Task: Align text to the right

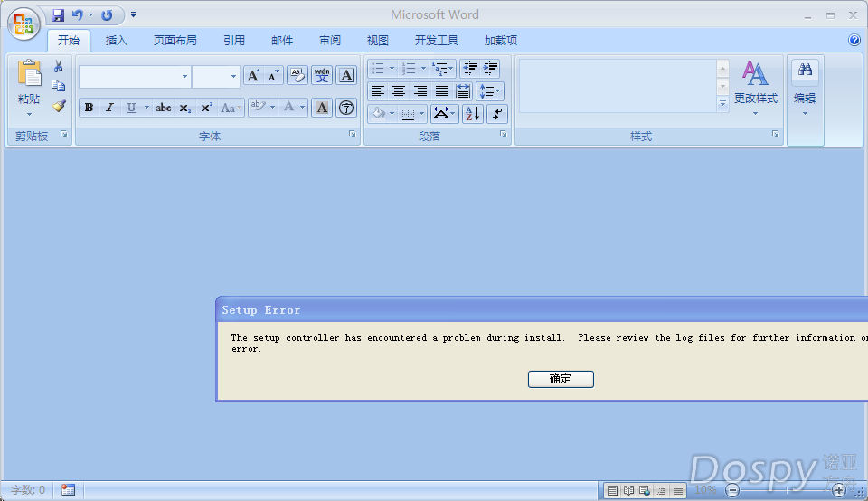Action: tap(420, 90)
